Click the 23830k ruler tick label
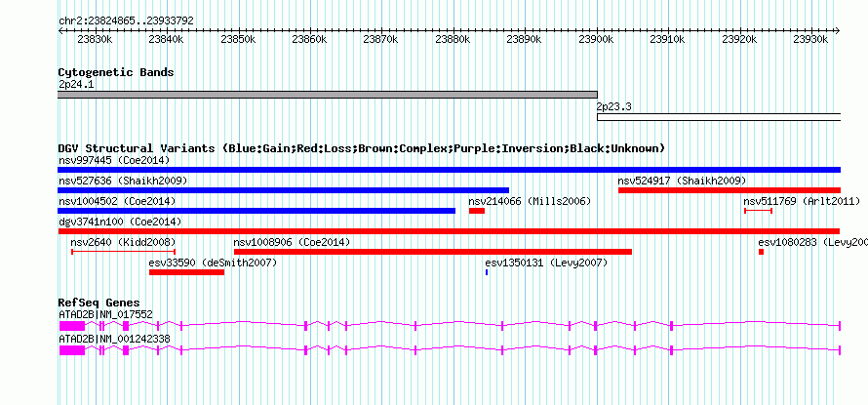This screenshot has width=868, height=405. click(95, 39)
